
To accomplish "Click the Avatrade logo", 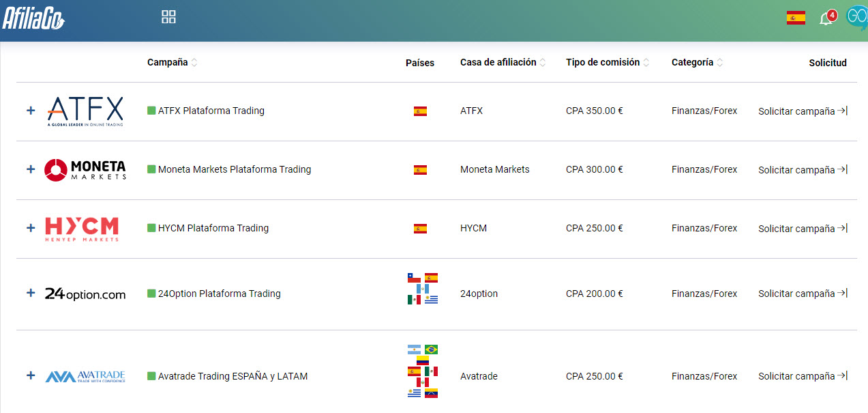I will (85, 376).
